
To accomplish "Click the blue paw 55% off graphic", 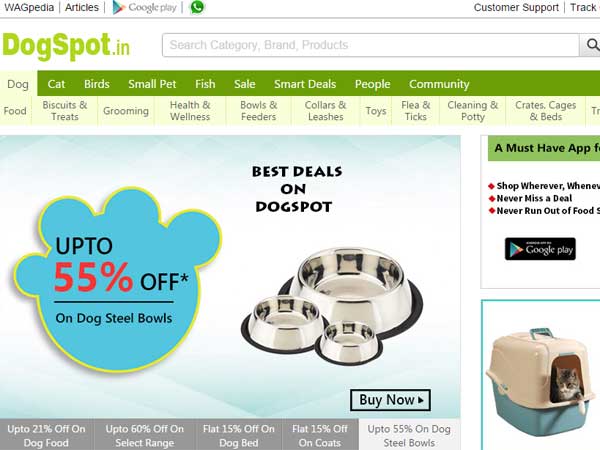I will point(117,280).
